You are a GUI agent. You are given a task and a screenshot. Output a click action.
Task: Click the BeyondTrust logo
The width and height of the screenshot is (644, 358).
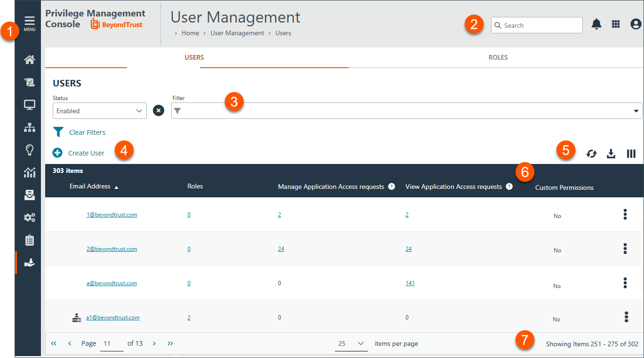click(117, 24)
